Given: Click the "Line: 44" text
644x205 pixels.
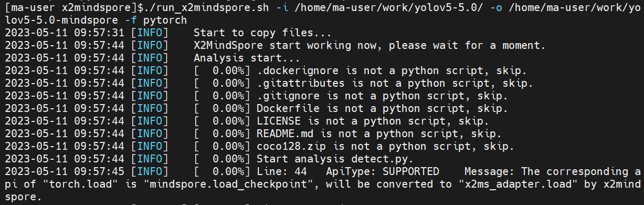Looking at the screenshot, I should [281, 172].
